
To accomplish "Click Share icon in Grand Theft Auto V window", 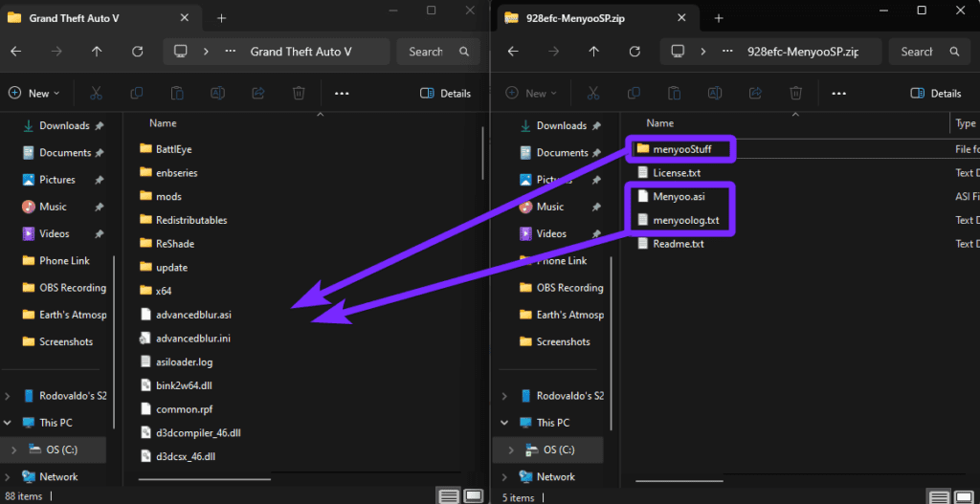I will [258, 93].
